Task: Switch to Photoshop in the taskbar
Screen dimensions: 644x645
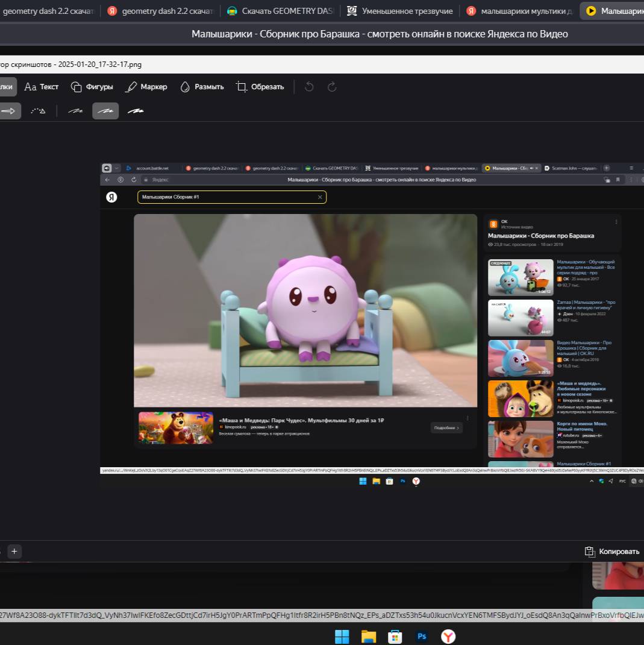Action: click(x=422, y=637)
